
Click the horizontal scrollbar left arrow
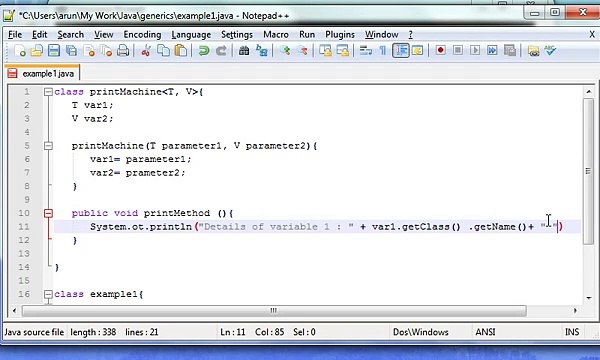[14, 310]
